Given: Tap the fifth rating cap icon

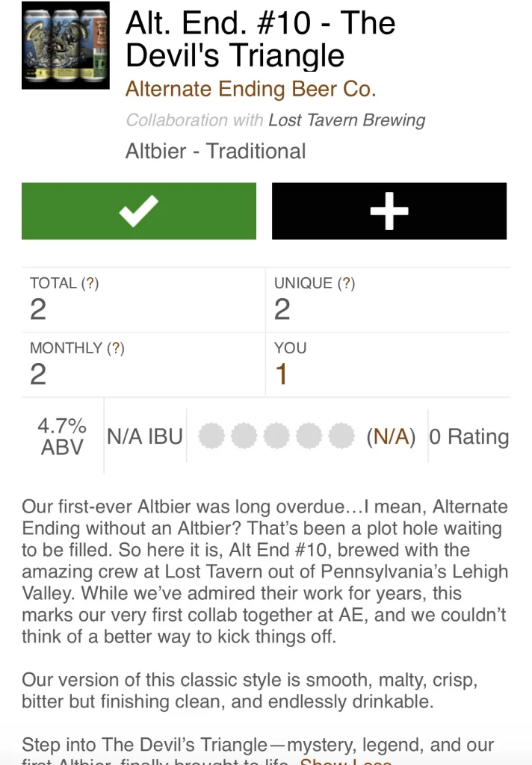Looking at the screenshot, I should [341, 436].
